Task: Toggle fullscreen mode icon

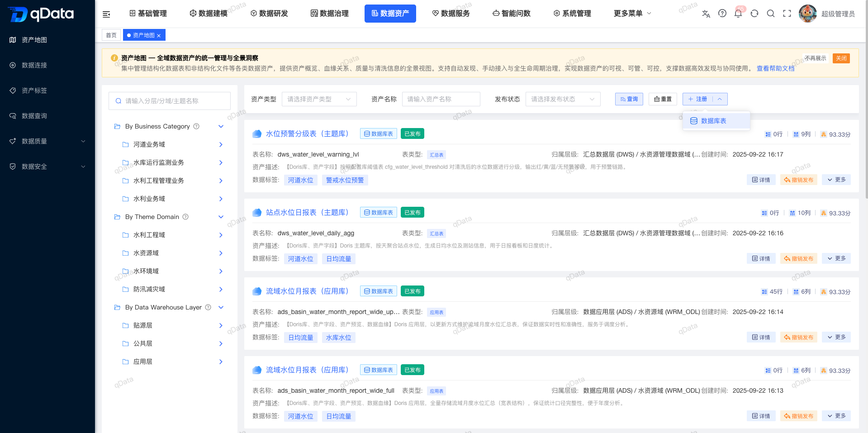Action: coord(787,14)
